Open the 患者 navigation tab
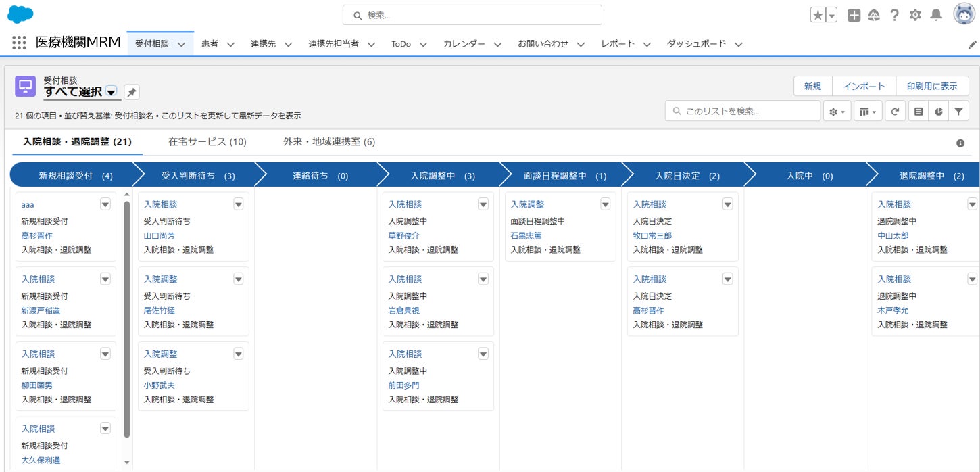The height and width of the screenshot is (472, 980). pos(210,44)
